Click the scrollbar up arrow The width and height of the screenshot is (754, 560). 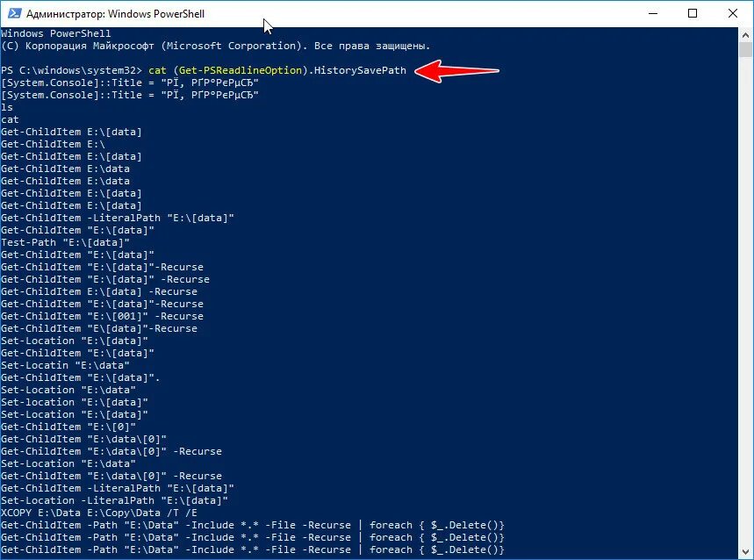(x=745, y=34)
